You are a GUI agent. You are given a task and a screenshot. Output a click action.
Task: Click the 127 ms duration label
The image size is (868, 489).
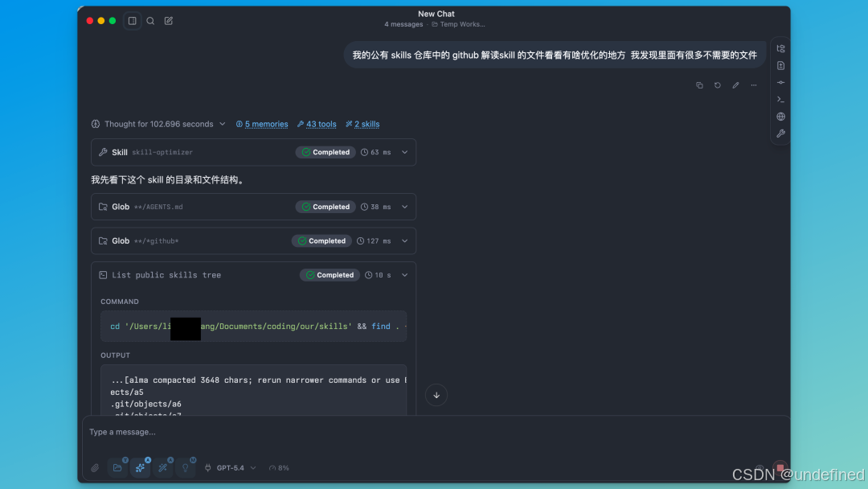(374, 241)
